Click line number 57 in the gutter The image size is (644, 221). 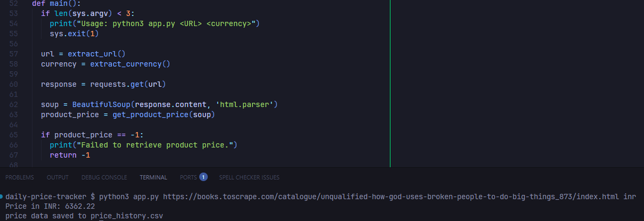point(14,54)
